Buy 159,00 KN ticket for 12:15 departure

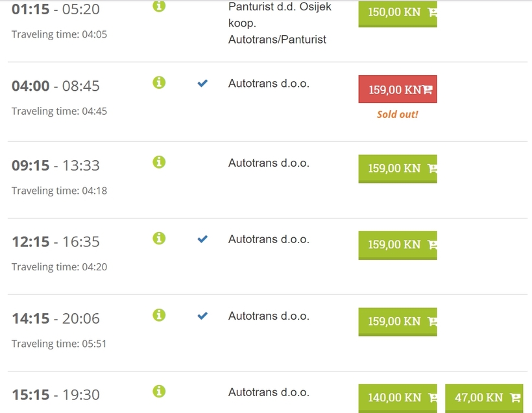(398, 245)
